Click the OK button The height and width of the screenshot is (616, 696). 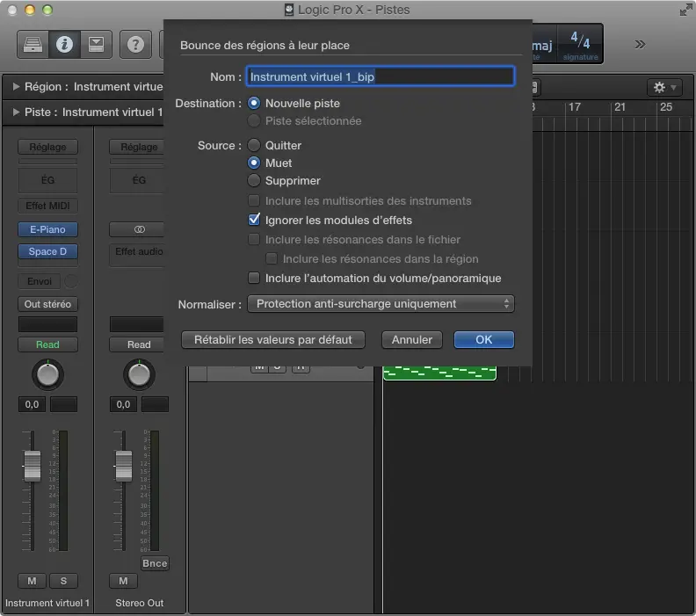click(483, 339)
